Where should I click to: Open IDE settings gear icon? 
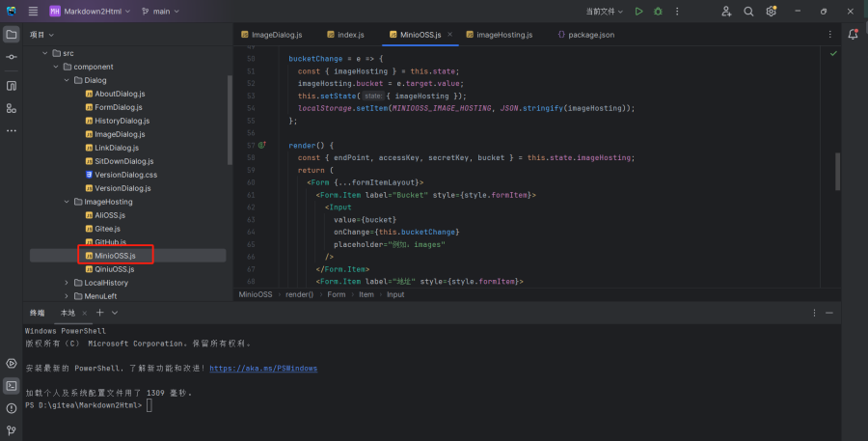point(771,12)
